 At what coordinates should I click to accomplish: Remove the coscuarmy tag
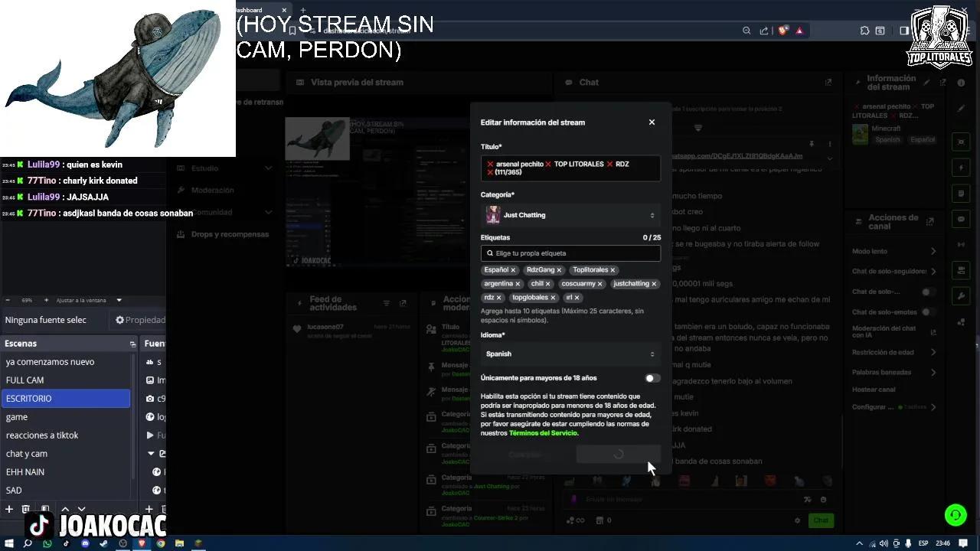[x=599, y=284]
